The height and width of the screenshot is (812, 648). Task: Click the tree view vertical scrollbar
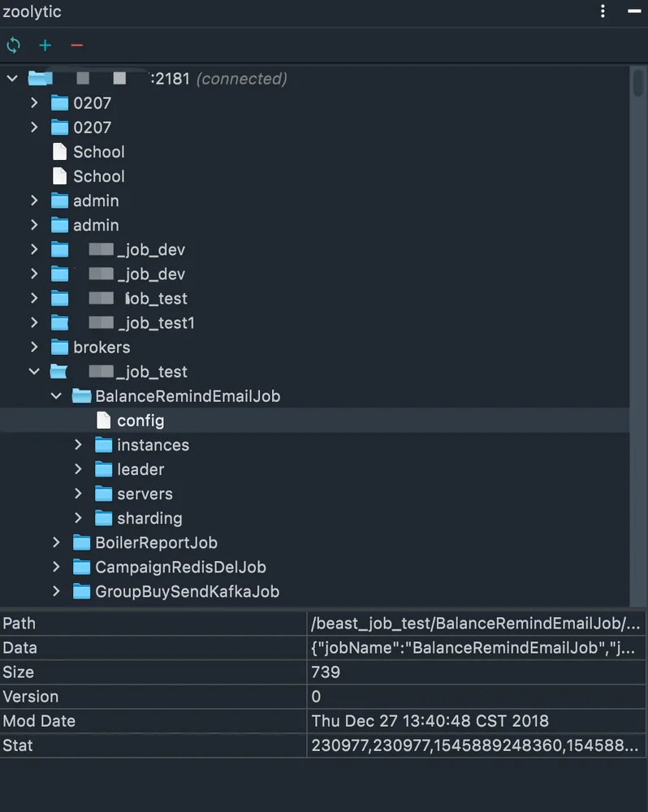point(638,335)
